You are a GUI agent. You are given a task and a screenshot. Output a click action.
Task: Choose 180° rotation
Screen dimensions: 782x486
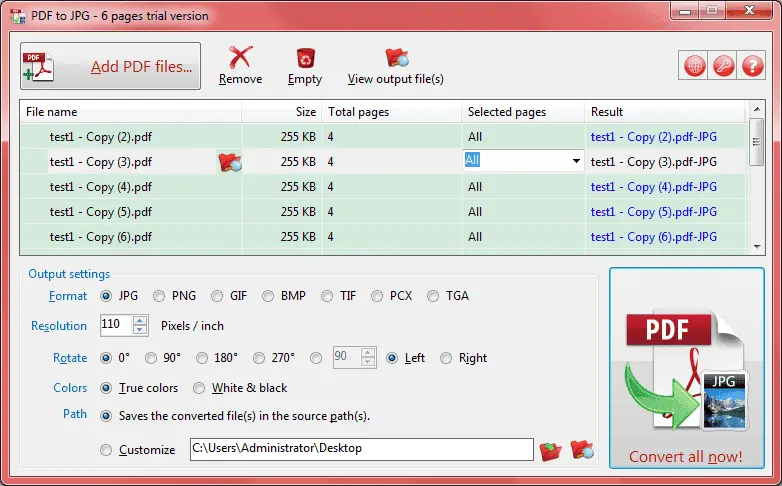pyautogui.click(x=201, y=358)
